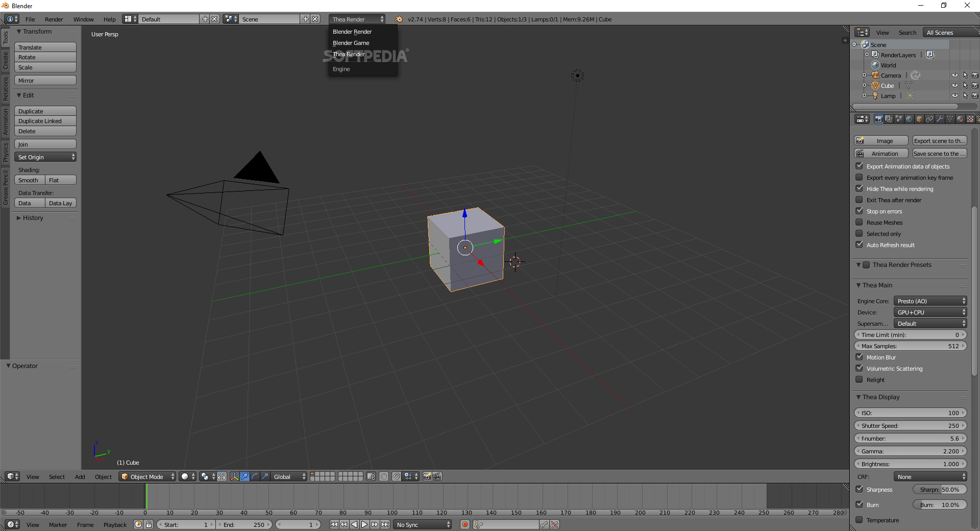980x531 pixels.
Task: Select Blender Render engine from menu
Action: [352, 32]
